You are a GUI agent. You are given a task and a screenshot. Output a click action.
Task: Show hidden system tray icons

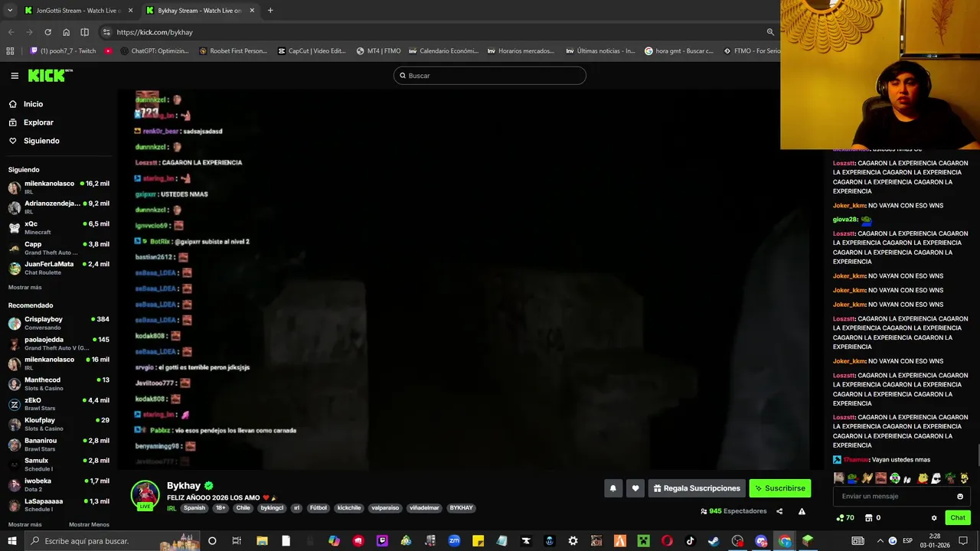click(879, 541)
